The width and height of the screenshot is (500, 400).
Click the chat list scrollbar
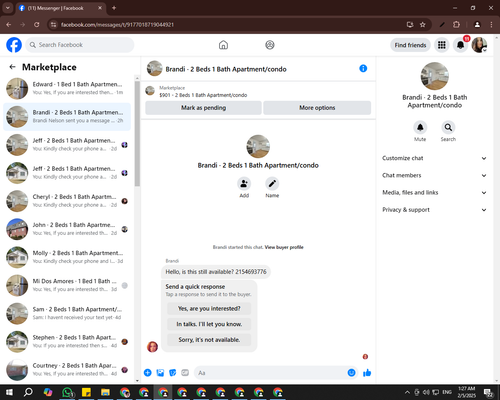pos(137,133)
